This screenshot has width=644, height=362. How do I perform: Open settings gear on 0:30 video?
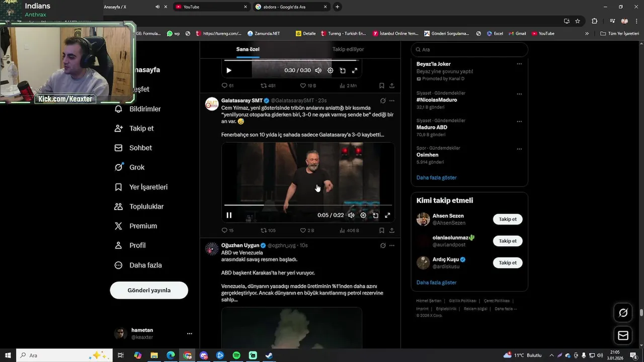[330, 70]
